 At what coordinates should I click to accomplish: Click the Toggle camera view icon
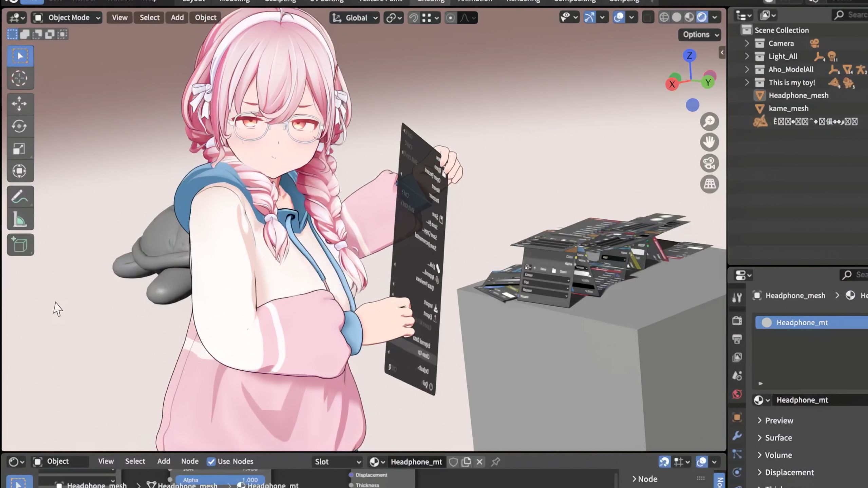coord(709,163)
